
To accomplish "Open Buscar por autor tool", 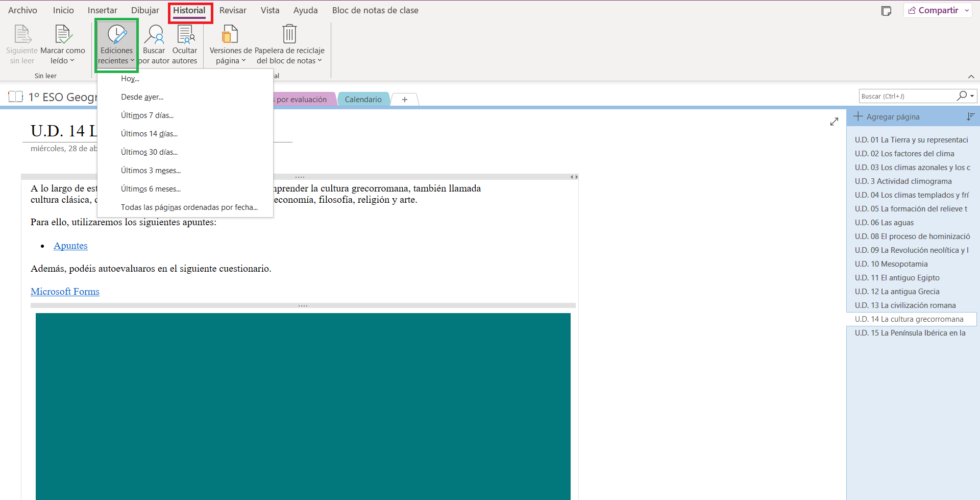I will pyautogui.click(x=154, y=45).
